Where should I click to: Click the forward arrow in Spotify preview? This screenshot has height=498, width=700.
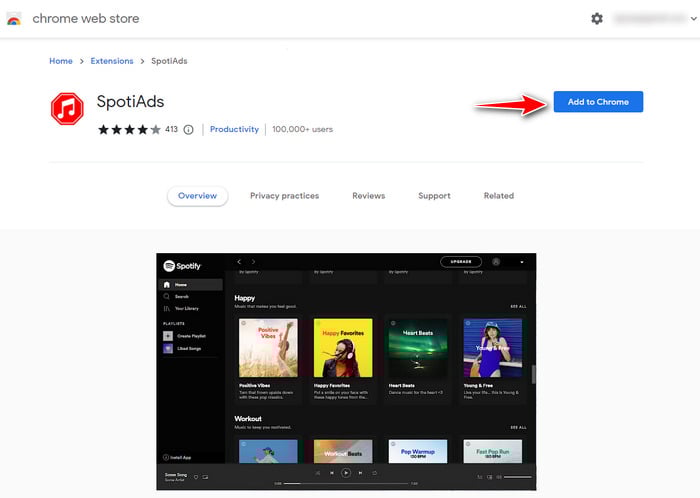253,261
